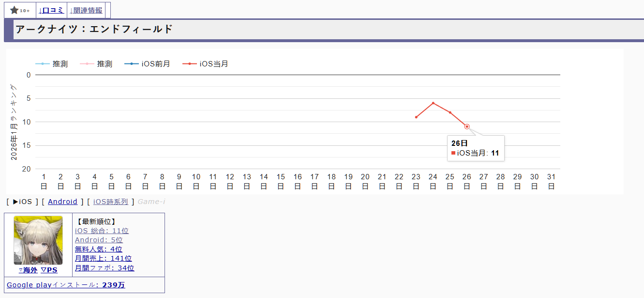
Task: Open the ▽PS link
Action: (49, 270)
